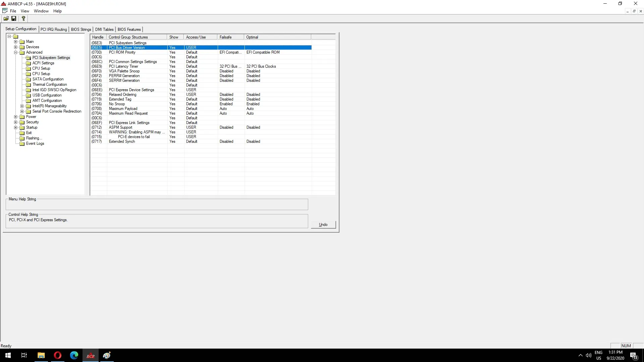Click the Help question mark toolbar icon
Viewport: 644px width, 362px height.
[23, 18]
